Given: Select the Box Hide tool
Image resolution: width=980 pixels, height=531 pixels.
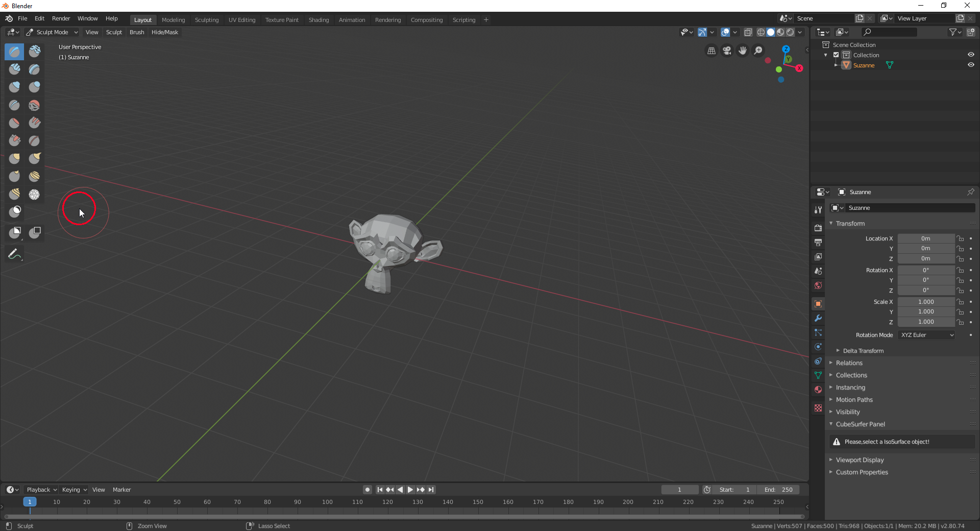Looking at the screenshot, I should pos(34,233).
